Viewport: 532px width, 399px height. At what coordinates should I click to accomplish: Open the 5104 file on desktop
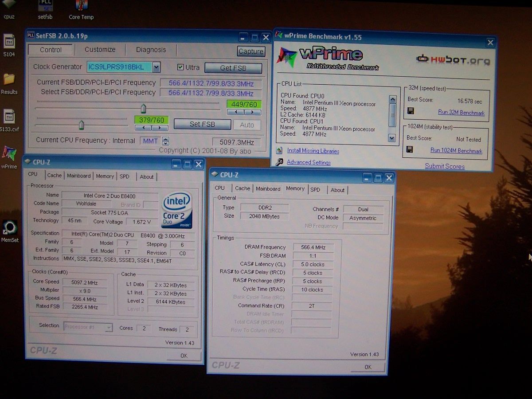(9, 46)
